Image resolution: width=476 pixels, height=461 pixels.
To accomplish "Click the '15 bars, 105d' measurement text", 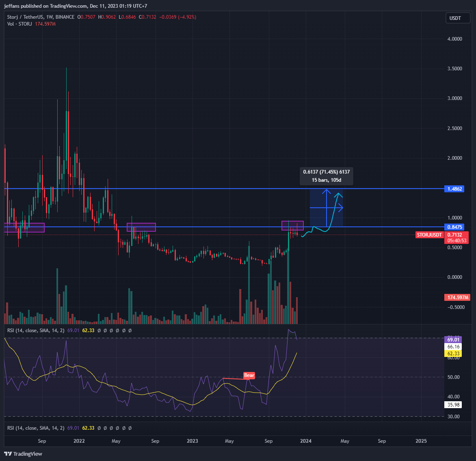I will pos(327,180).
